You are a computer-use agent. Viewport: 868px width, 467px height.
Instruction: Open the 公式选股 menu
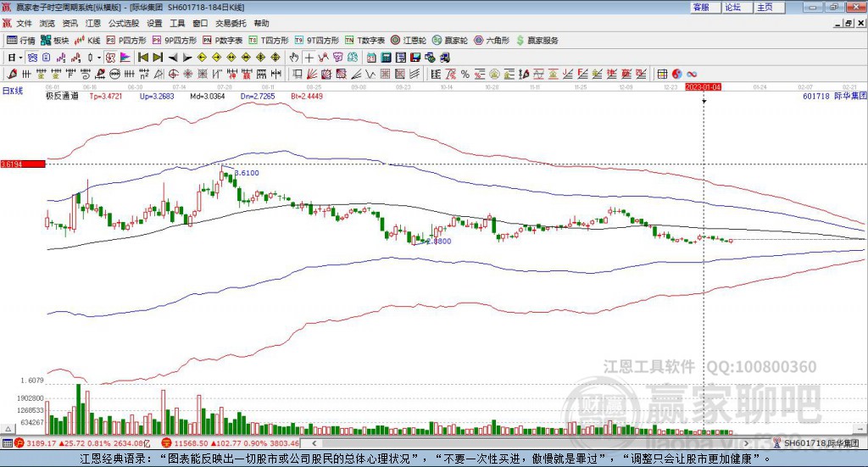(124, 23)
